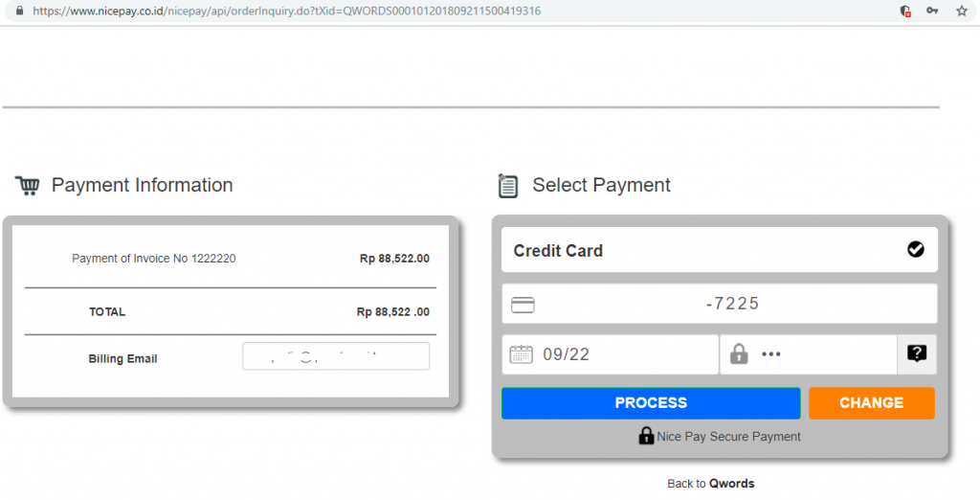Click the padlock icon beside CVV field
980x500 pixels.
738,353
